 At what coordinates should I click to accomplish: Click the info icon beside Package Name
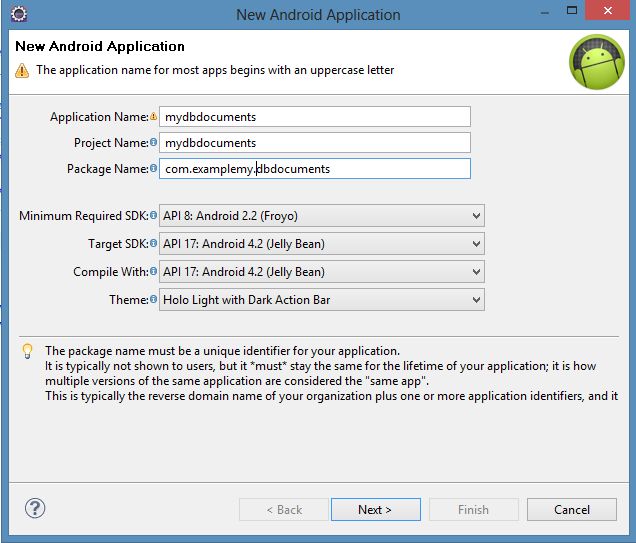tap(153, 168)
